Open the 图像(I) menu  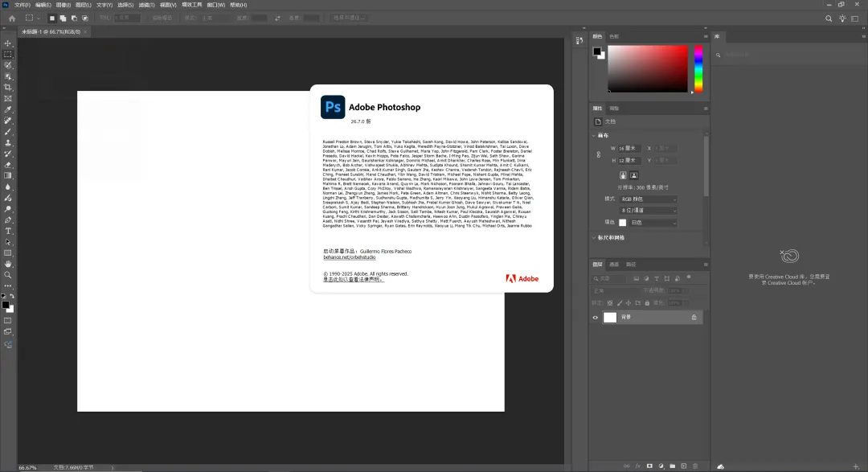(x=63, y=5)
